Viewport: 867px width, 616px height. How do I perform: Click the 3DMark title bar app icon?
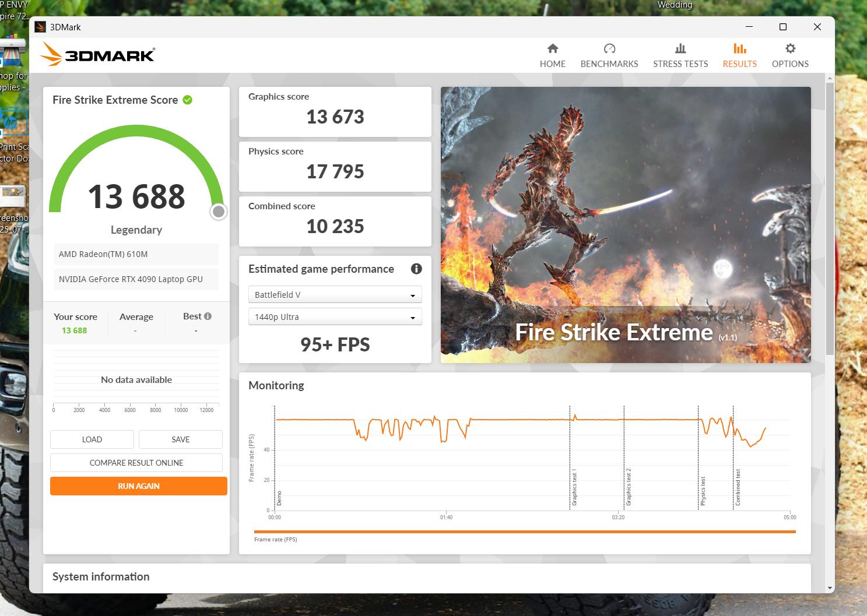pyautogui.click(x=40, y=27)
